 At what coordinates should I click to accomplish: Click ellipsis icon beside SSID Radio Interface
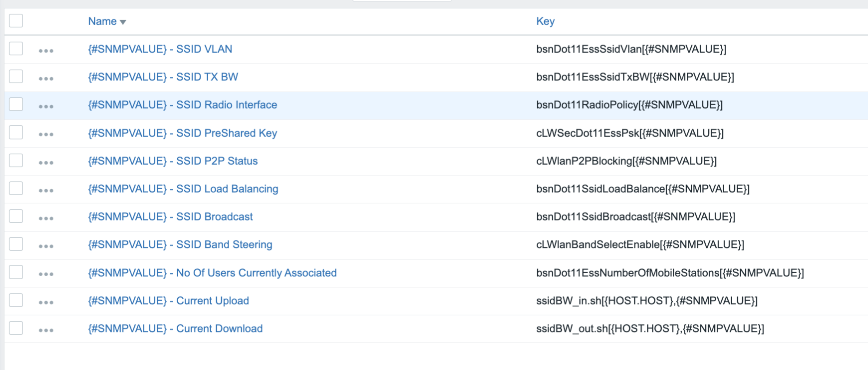point(46,106)
